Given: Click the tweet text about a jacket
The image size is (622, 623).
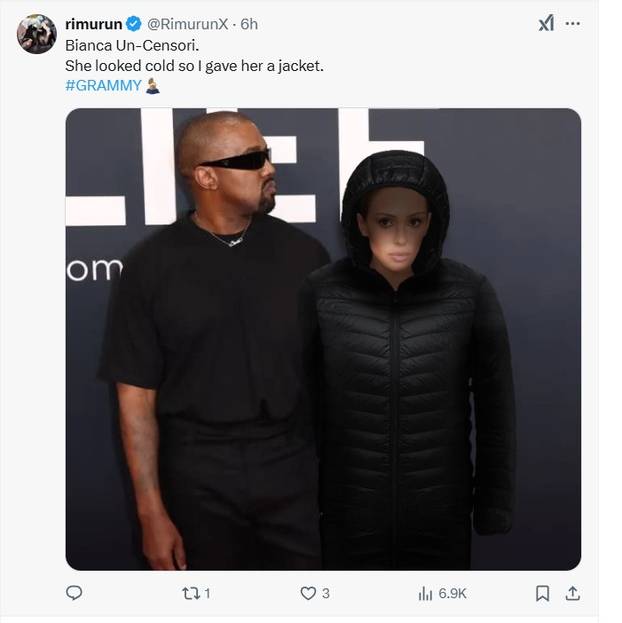Looking at the screenshot, I should (194, 66).
